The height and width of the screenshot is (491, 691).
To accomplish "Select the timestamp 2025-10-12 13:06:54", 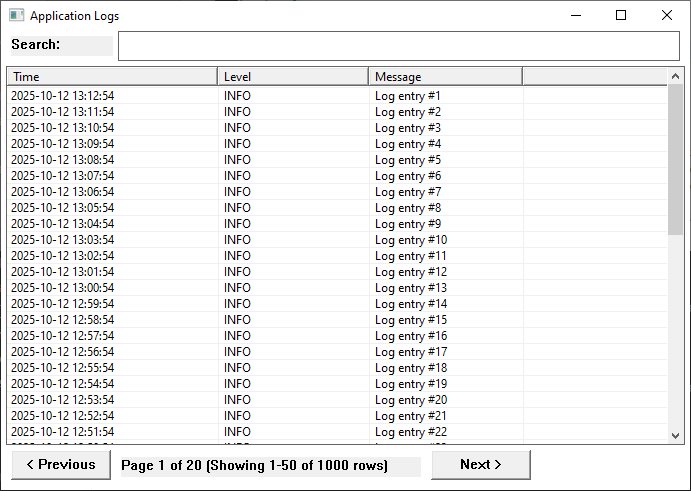I will point(63,192).
